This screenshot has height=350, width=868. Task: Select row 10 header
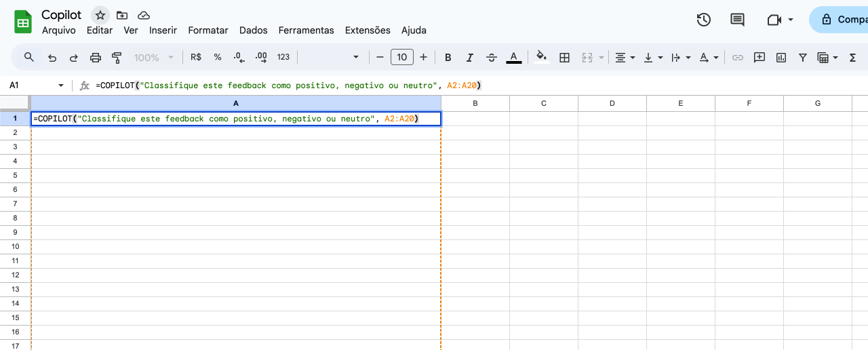tap(15, 246)
